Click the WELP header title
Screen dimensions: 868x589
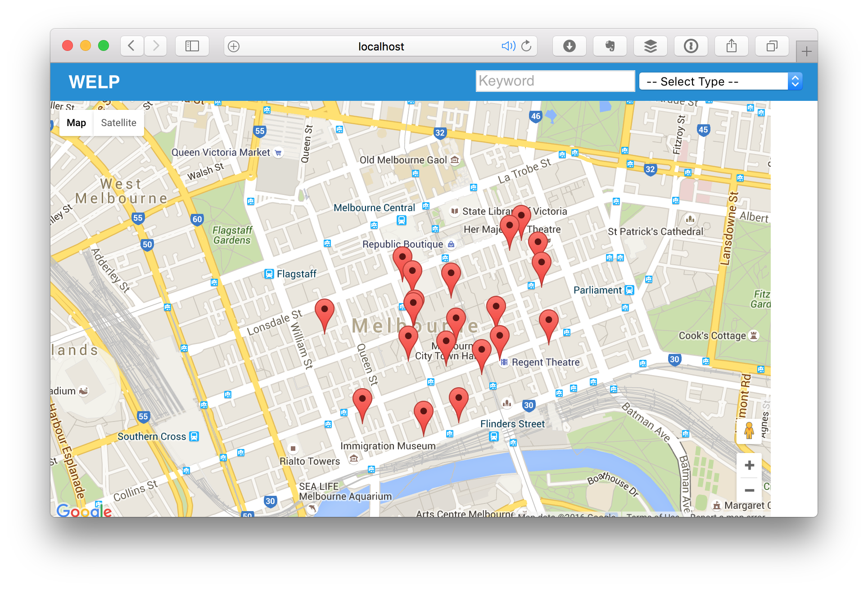pos(94,82)
